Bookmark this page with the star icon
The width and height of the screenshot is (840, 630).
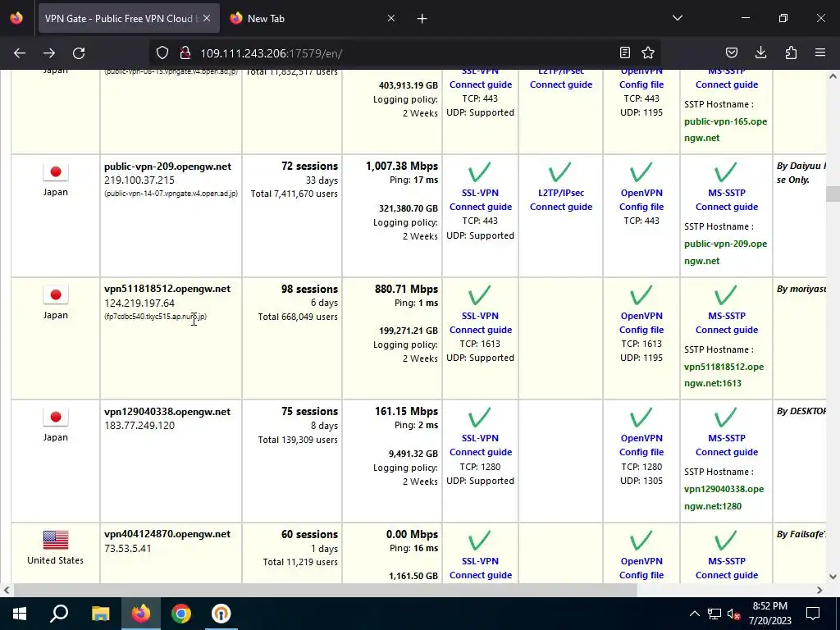648,52
